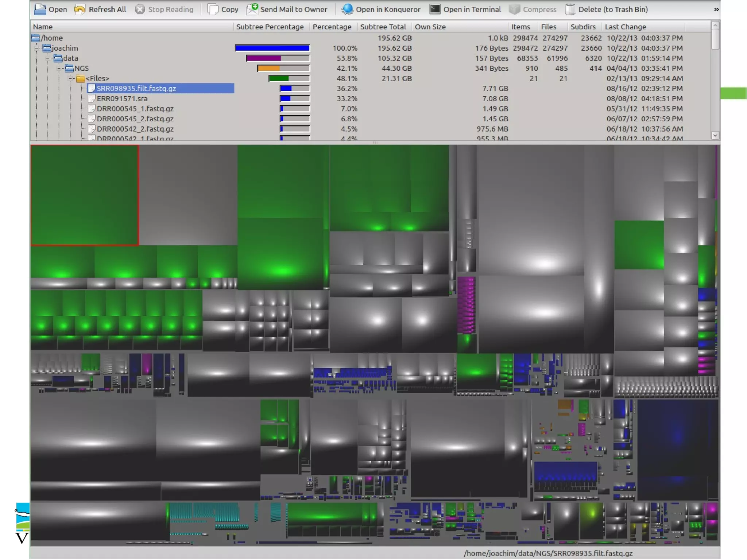Click Send Mail to Owner icon

(x=252, y=9)
